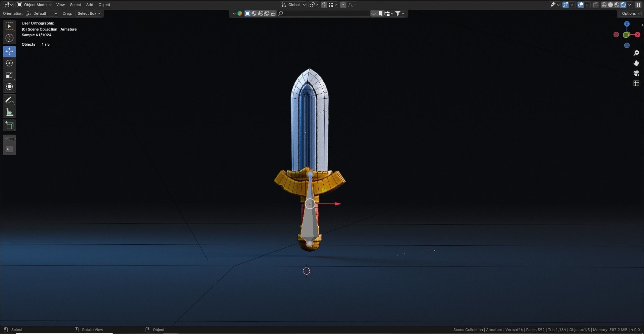This screenshot has width=644, height=334.
Task: Open the View menu
Action: click(x=60, y=5)
